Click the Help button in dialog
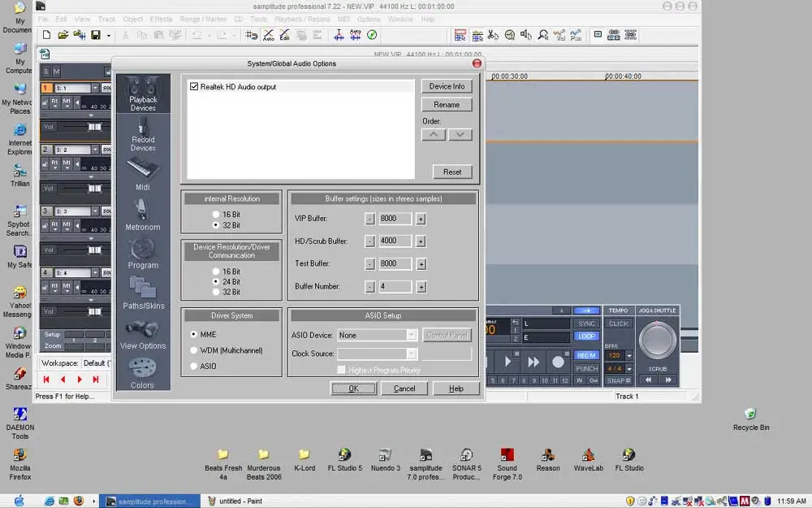The width and height of the screenshot is (812, 508). [456, 389]
